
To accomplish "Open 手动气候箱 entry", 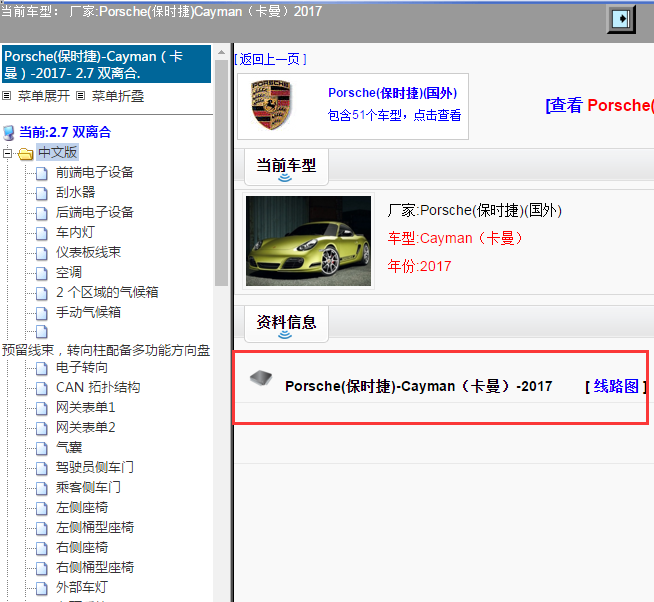I will click(88, 312).
